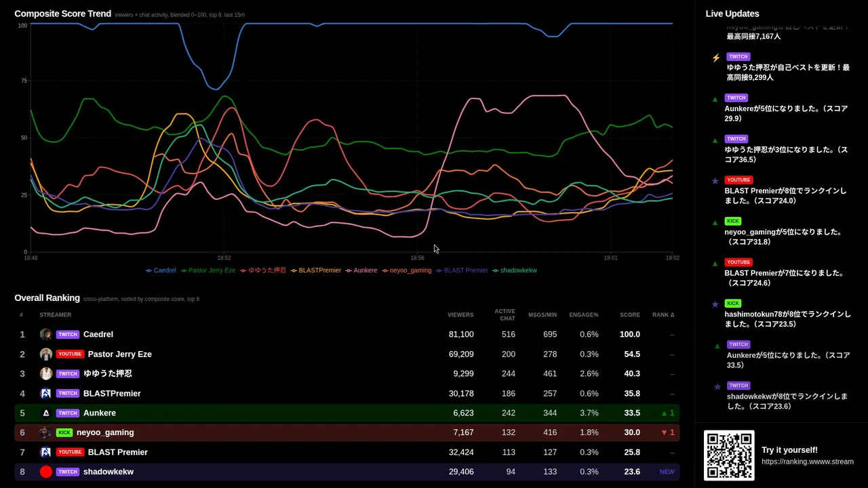The image size is (868, 488).
Task: Click the 81,100 viewers value
Action: pos(461,334)
